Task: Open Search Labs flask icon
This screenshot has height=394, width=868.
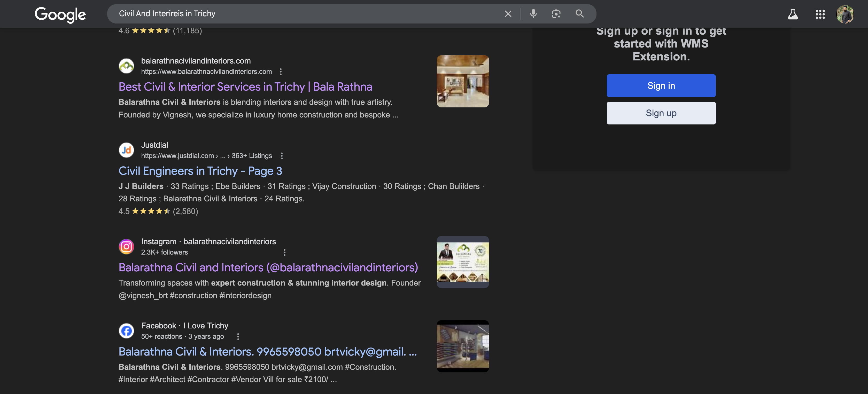Action: click(x=793, y=14)
